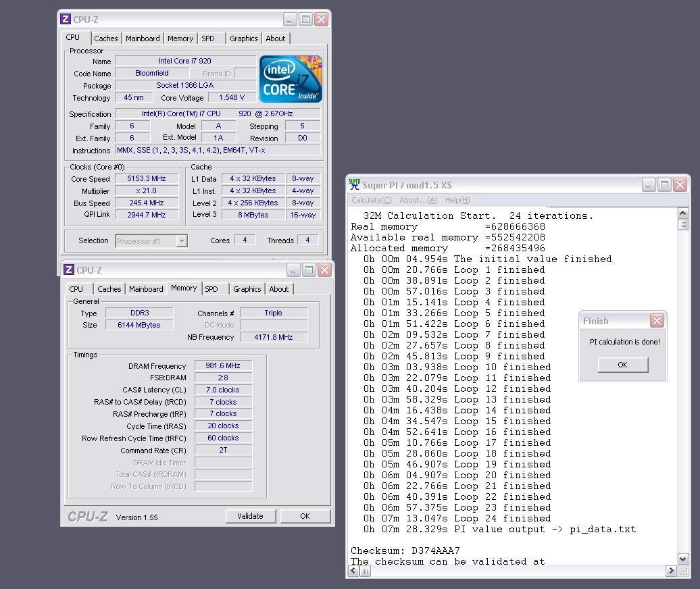
Task: Switch to CPU tab in lower CPU-Z window
Action: pyautogui.click(x=76, y=289)
